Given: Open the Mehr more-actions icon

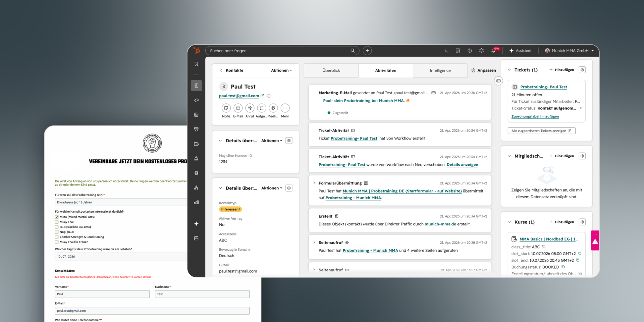Looking at the screenshot, I should (285, 108).
